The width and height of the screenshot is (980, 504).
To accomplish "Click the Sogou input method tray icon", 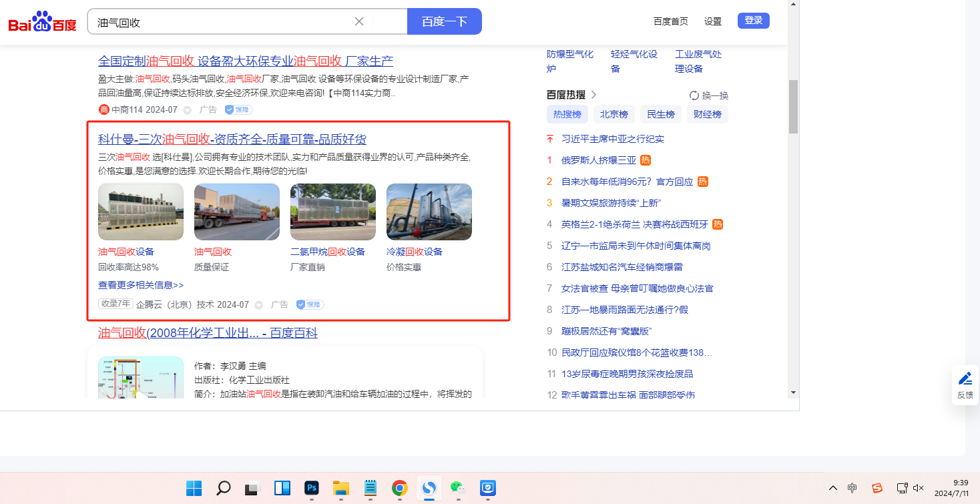I will pyautogui.click(x=877, y=488).
